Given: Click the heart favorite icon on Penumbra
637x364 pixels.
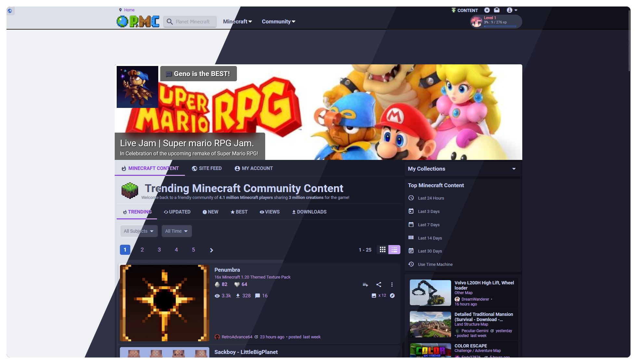Looking at the screenshot, I should pos(237,284).
